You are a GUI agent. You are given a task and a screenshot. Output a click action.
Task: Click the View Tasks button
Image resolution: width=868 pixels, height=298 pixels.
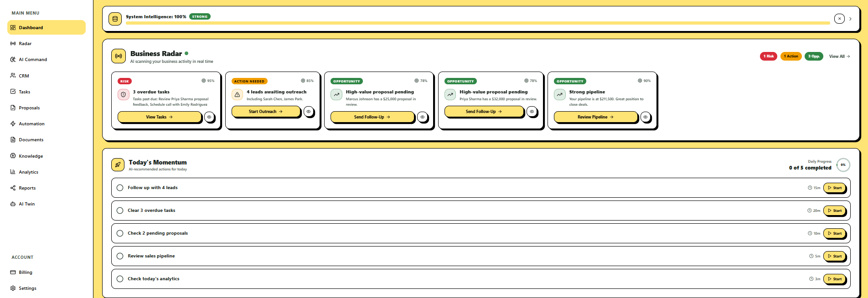(159, 117)
